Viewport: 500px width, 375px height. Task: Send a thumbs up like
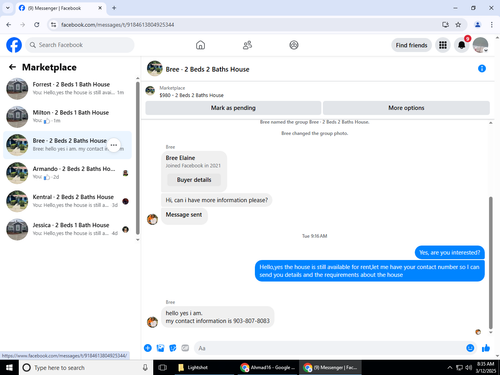[x=486, y=348]
